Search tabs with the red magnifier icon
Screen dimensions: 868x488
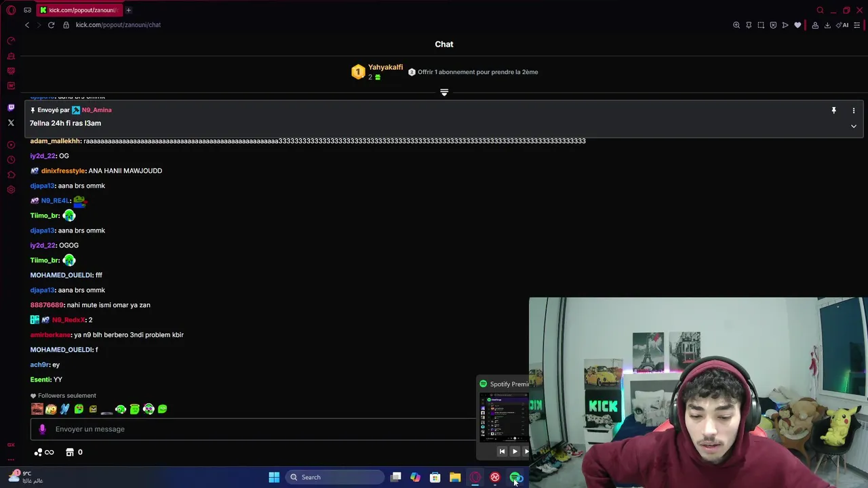[821, 10]
